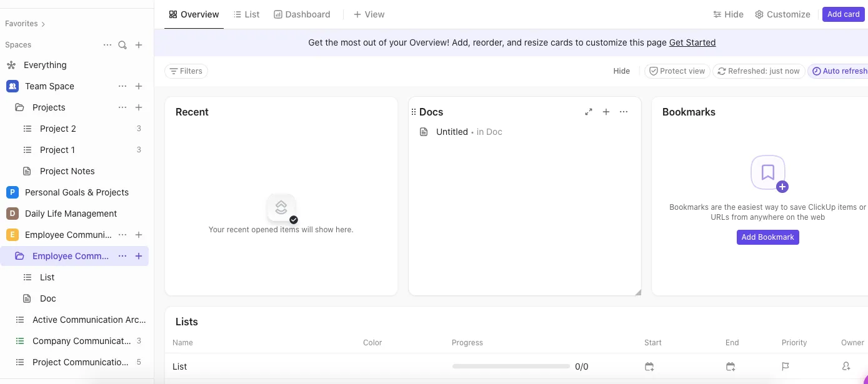
Task: Open Spaces ellipsis options menu
Action: [x=107, y=45]
